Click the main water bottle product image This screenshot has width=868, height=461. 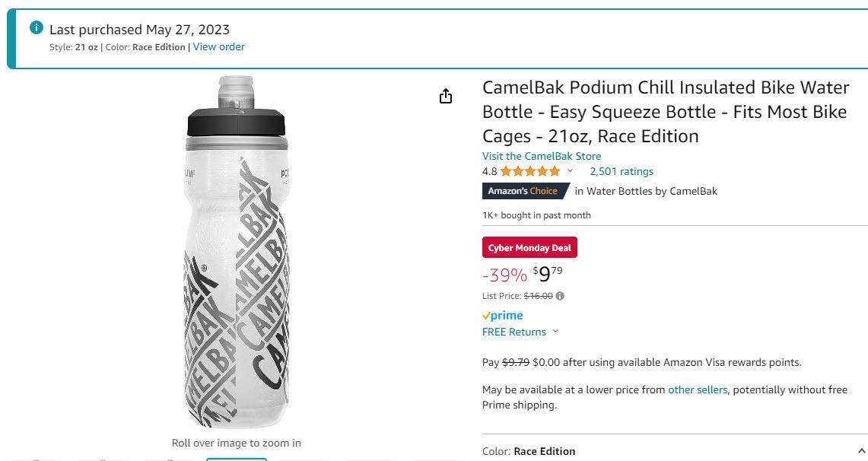click(237, 251)
